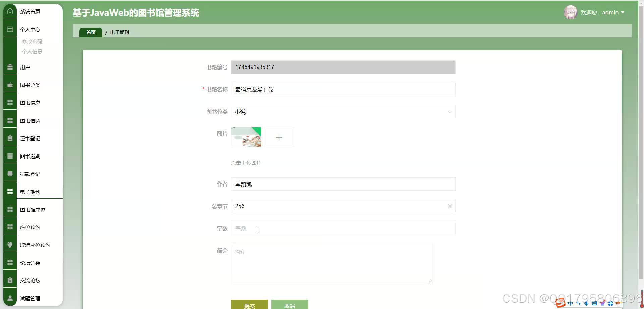Click the 用户 sidebar icon
The width and height of the screenshot is (644, 309).
click(x=10, y=67)
